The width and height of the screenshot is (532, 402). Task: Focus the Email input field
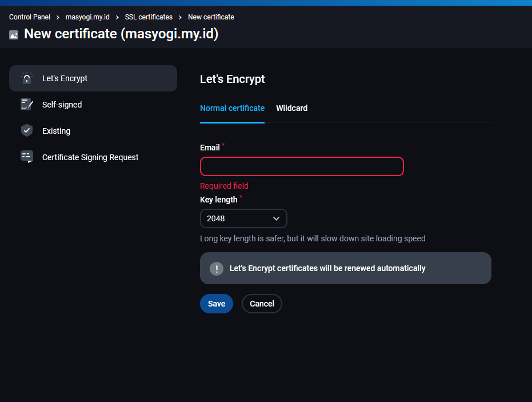(302, 166)
